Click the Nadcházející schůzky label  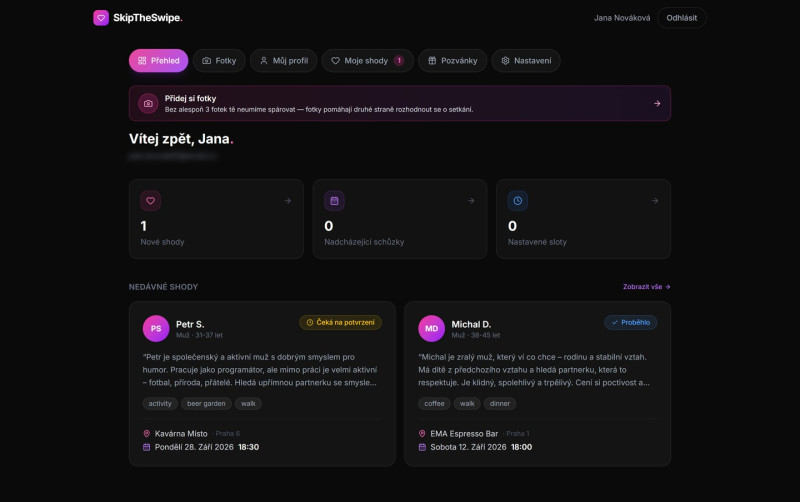pos(364,242)
